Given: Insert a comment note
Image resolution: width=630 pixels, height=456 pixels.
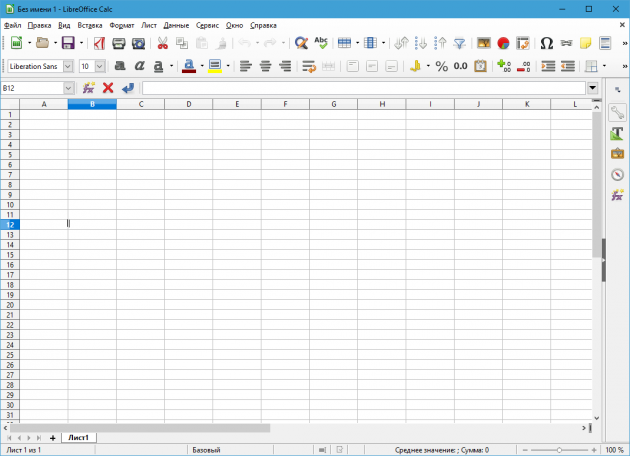Looking at the screenshot, I should (585, 43).
